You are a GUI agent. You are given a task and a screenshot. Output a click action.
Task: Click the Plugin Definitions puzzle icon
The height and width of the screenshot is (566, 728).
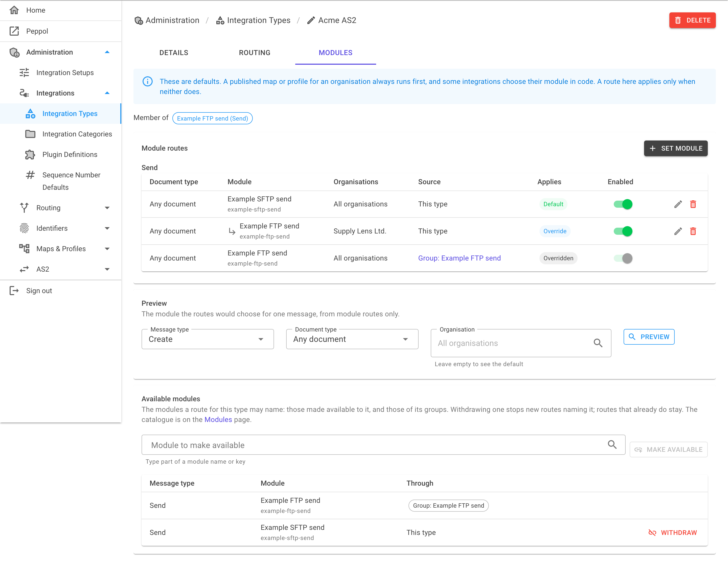[x=30, y=155]
